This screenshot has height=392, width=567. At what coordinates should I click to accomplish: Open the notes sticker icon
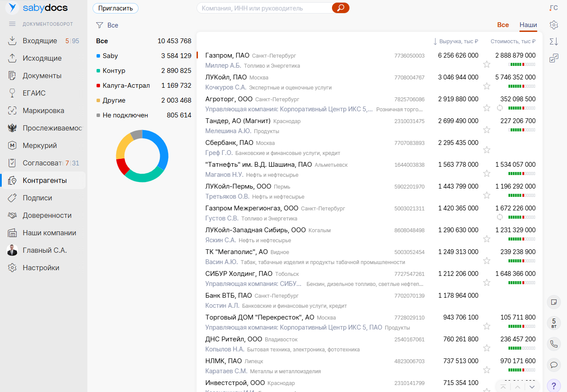[553, 302]
